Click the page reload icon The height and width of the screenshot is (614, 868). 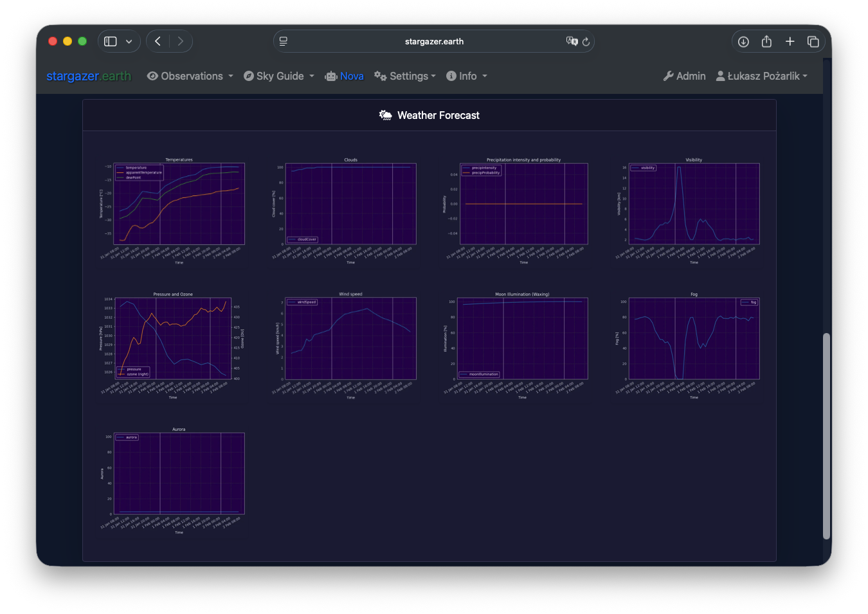586,42
